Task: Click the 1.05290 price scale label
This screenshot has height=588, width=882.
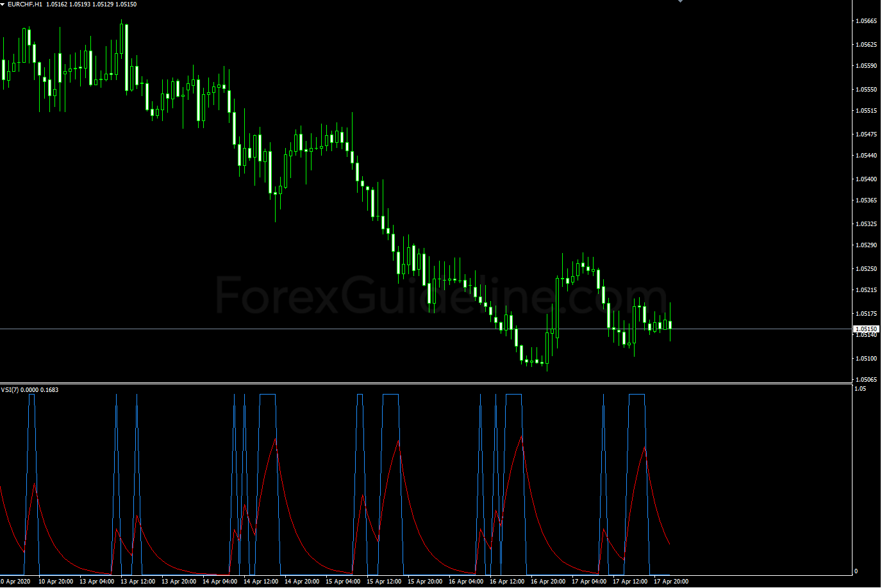Action: pyautogui.click(x=866, y=245)
